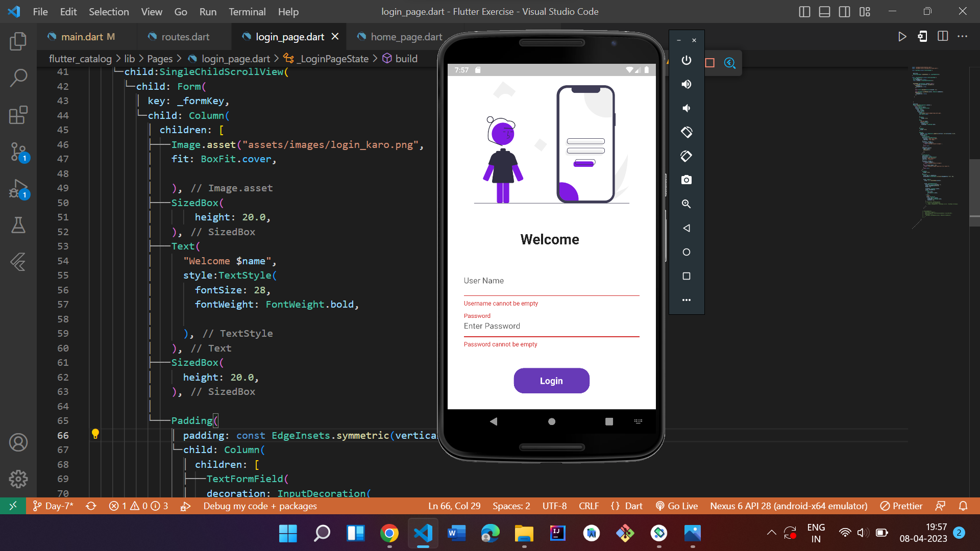Open the volume control in system tray
The width and height of the screenshot is (980, 551).
click(863, 533)
